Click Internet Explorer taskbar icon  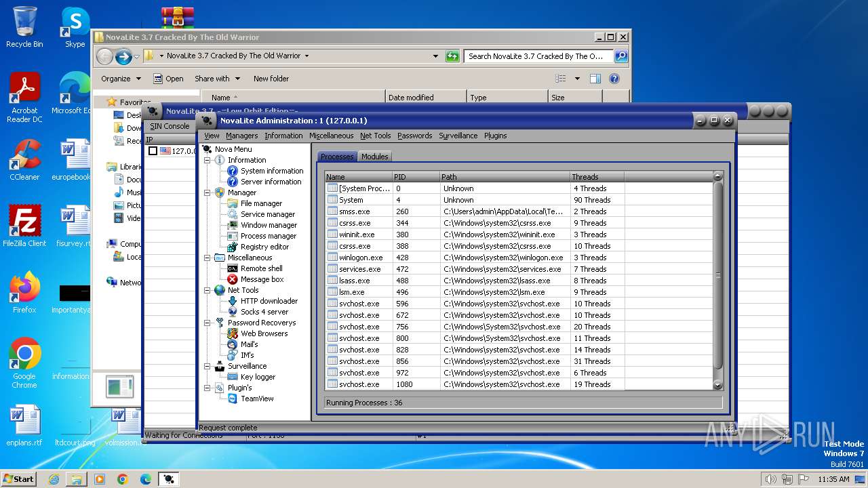pyautogui.click(x=54, y=479)
